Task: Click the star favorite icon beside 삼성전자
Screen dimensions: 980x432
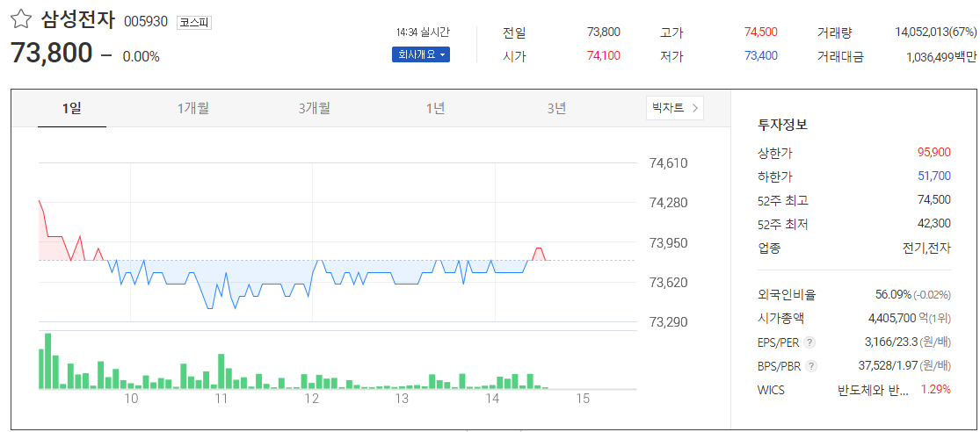Action: click(20, 19)
